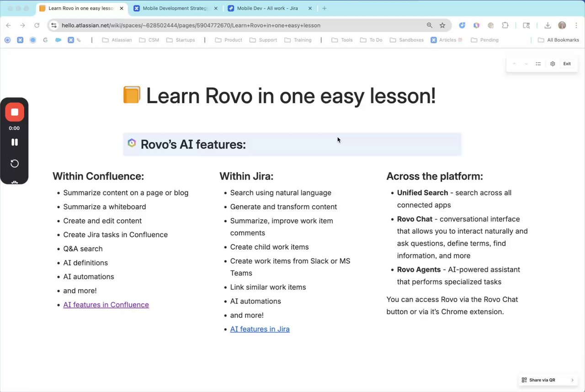Click the Share via QR button
The image size is (585, 392).
542,380
